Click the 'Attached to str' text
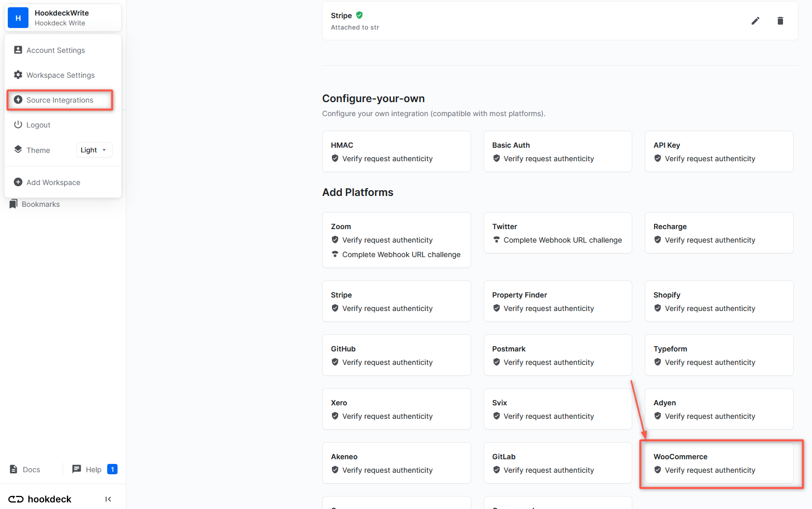 pyautogui.click(x=355, y=27)
